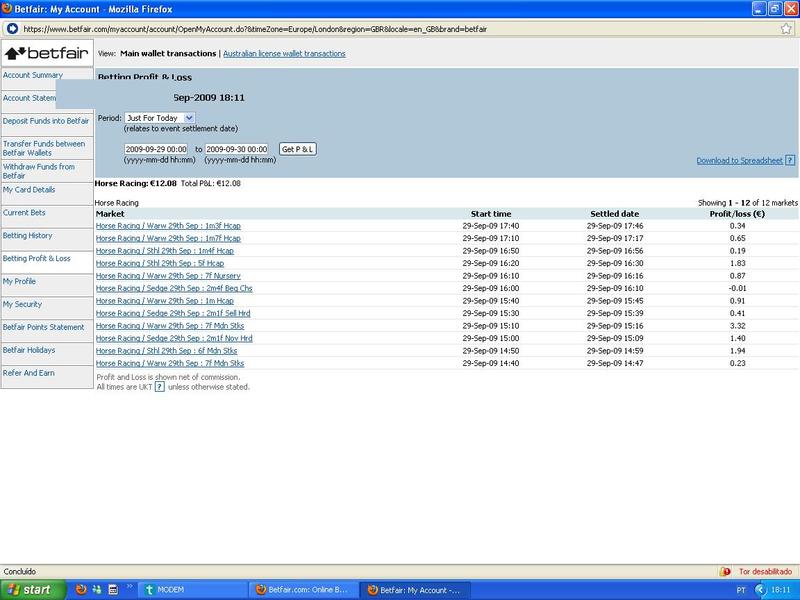The height and width of the screenshot is (600, 800).
Task: Open Sedge 29th Sep 2m1f Nov Hrd market
Action: point(174,338)
